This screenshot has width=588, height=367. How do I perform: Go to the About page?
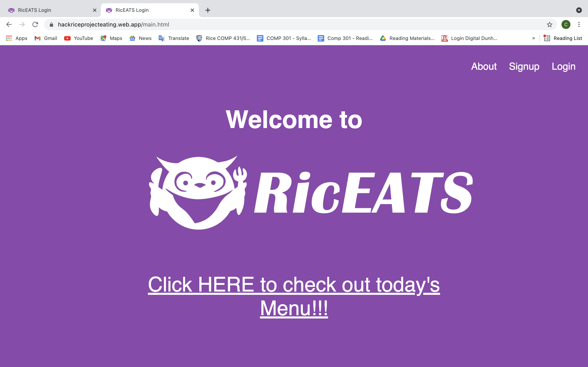pyautogui.click(x=484, y=66)
